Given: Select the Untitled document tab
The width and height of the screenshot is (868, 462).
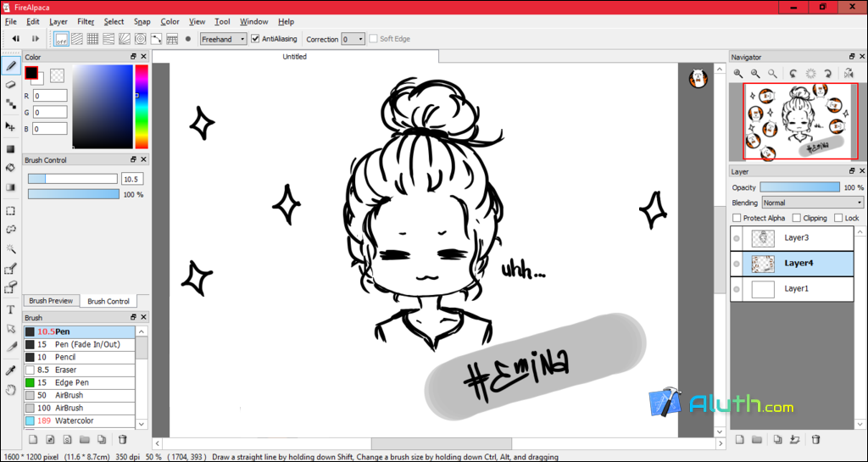Looking at the screenshot, I should 295,57.
